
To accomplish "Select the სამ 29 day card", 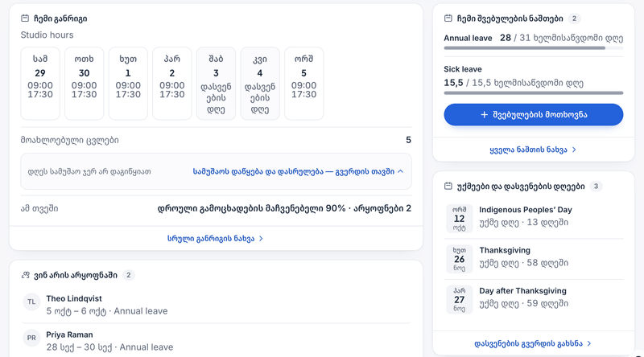I will (40, 84).
